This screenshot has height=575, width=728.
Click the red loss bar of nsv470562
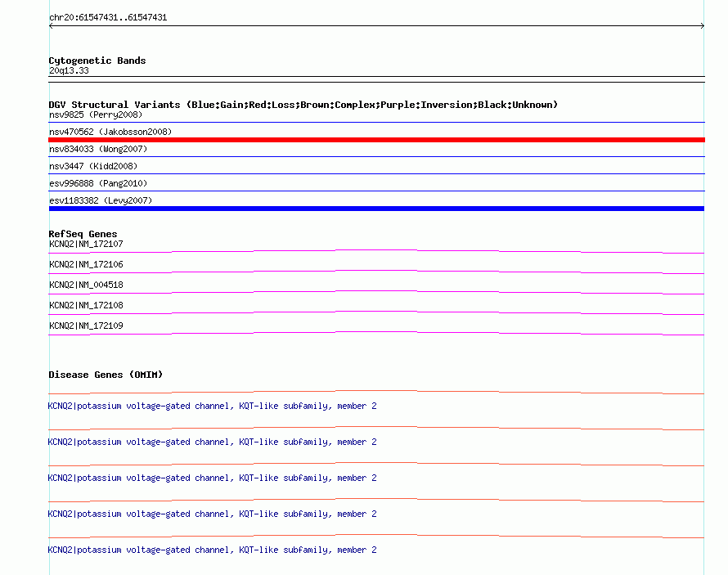(x=376, y=140)
